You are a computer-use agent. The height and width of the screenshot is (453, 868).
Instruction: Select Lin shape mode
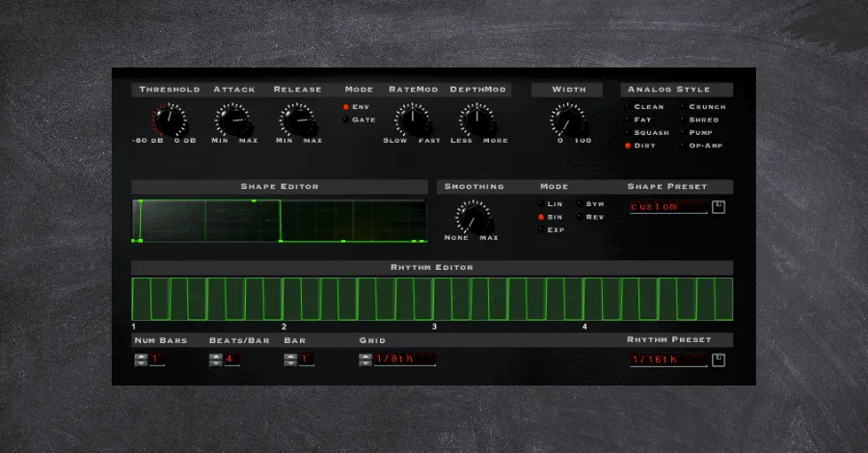[x=551, y=204]
